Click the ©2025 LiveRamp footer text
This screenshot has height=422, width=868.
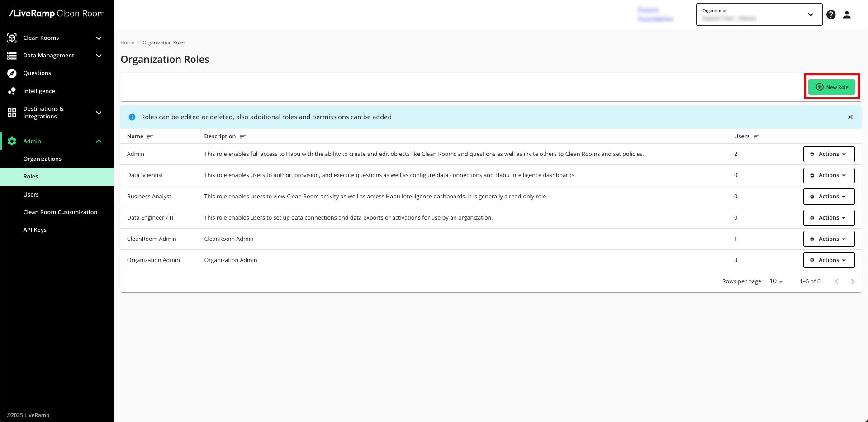pyautogui.click(x=28, y=415)
